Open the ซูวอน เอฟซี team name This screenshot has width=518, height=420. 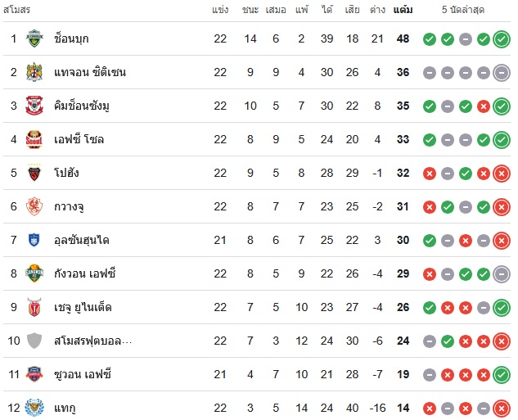click(x=83, y=374)
